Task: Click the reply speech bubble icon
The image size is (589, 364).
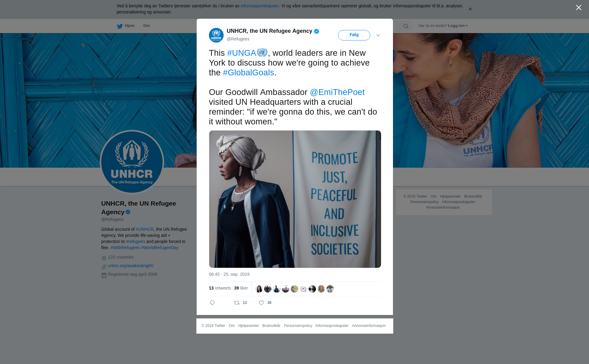Action: coord(212,303)
